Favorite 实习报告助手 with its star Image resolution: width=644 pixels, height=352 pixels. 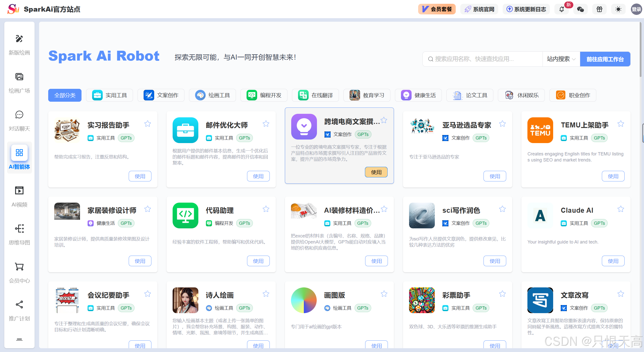point(148,124)
